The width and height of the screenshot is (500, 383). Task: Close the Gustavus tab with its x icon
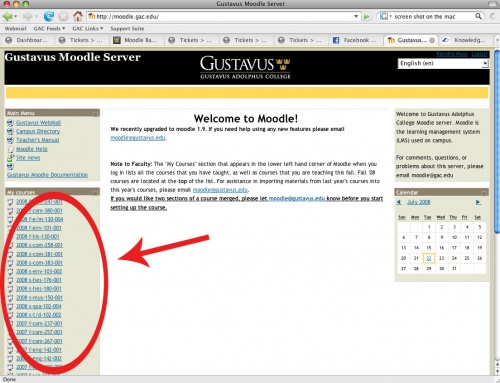click(x=432, y=40)
